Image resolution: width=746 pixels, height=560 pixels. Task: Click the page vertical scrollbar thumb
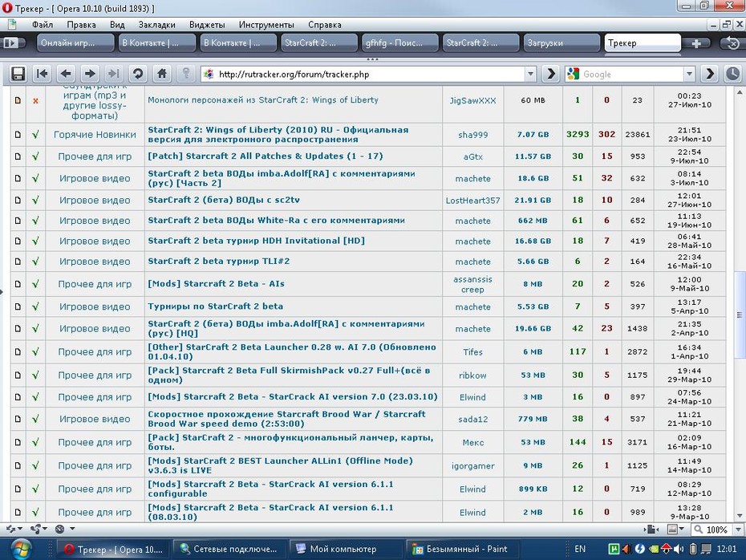point(740,315)
